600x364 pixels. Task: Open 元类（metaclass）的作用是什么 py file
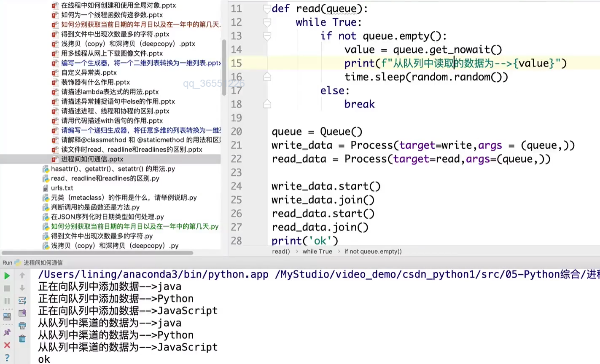[124, 198]
